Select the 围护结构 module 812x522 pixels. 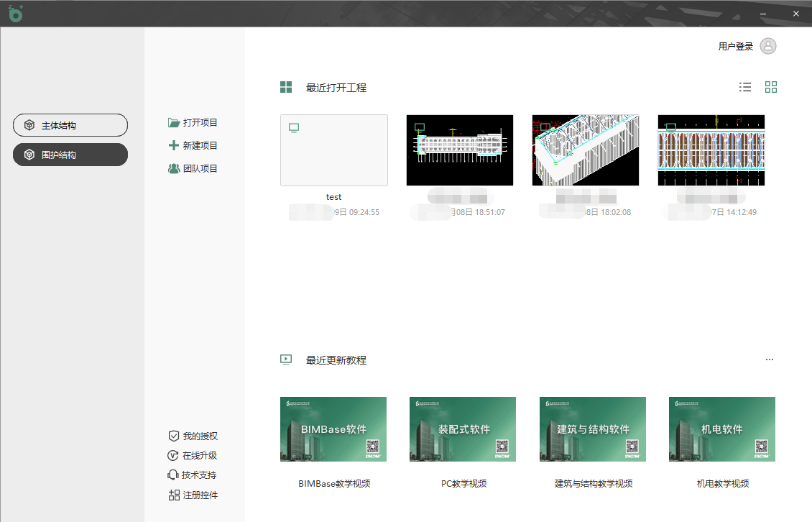click(x=70, y=155)
